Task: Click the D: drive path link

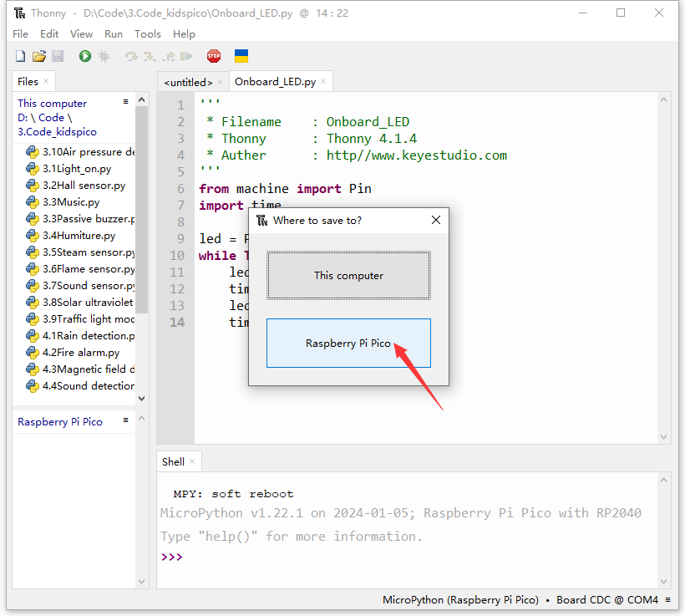Action: (23, 118)
